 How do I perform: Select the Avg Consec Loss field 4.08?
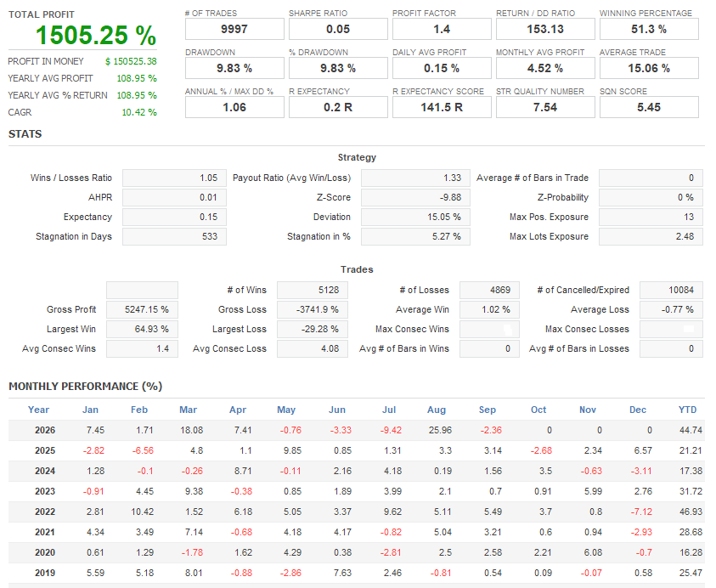pos(313,349)
